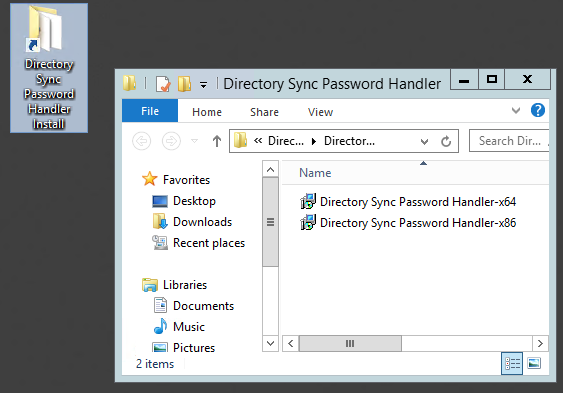The image size is (563, 393).
Task: Close the Directory Sync Password Handler window
Action: [527, 80]
